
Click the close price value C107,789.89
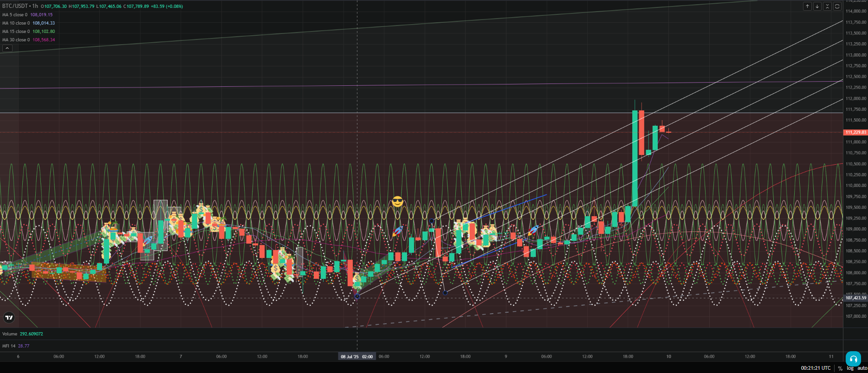click(x=136, y=6)
